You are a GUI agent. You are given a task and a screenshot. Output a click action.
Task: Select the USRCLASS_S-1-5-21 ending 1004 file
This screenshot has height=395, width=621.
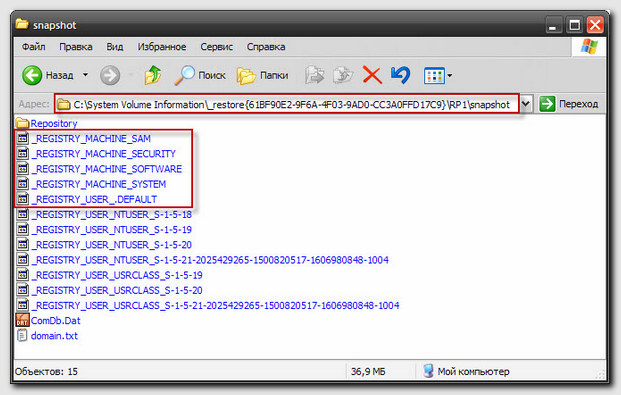pos(215,306)
